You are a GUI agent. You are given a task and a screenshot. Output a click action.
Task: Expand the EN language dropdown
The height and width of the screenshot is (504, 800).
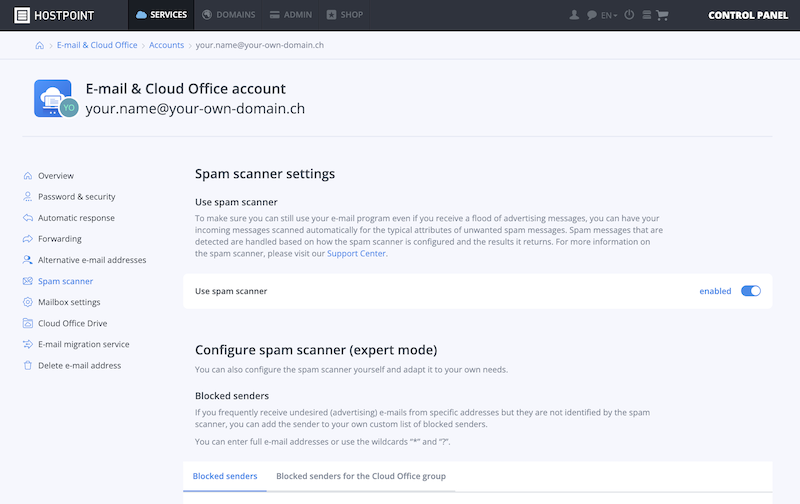click(x=609, y=15)
